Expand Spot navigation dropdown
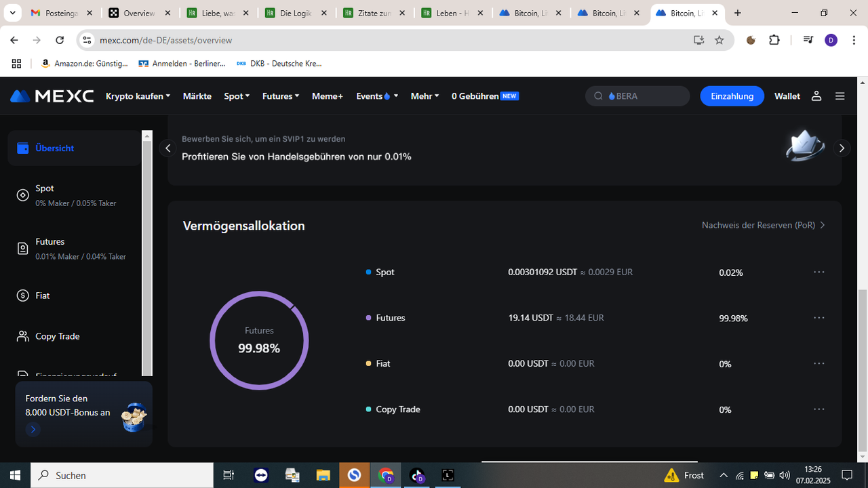The width and height of the screenshot is (868, 488). point(237,96)
